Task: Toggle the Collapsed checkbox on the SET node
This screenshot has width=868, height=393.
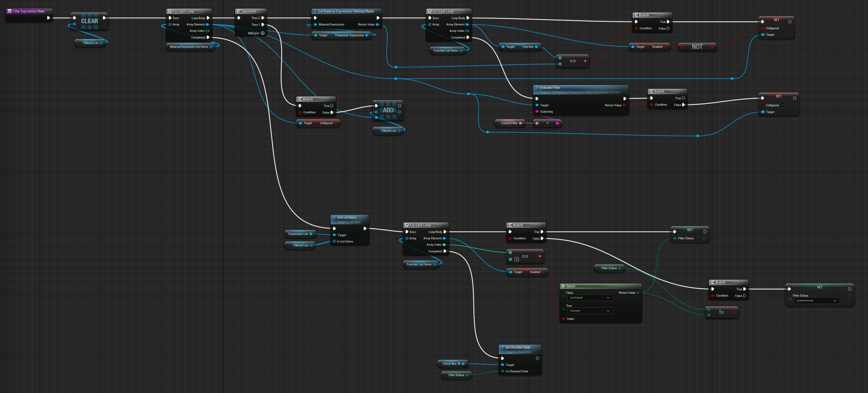Action: click(782, 105)
